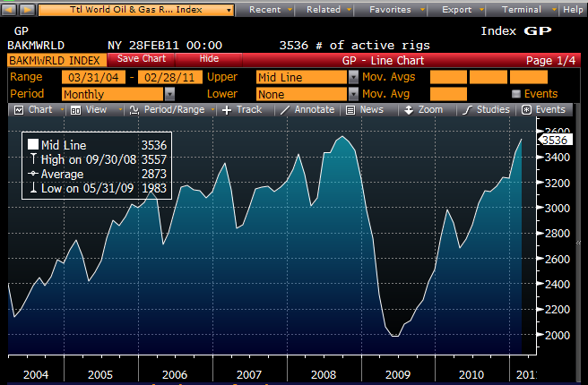Click the Studies curve icon
The height and width of the screenshot is (385, 588).
(x=467, y=110)
